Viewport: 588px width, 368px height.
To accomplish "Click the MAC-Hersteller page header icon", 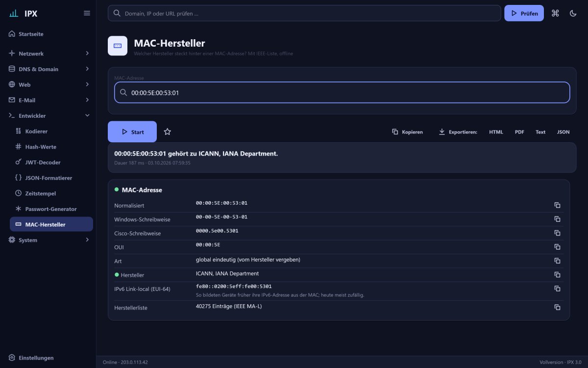I will click(118, 46).
